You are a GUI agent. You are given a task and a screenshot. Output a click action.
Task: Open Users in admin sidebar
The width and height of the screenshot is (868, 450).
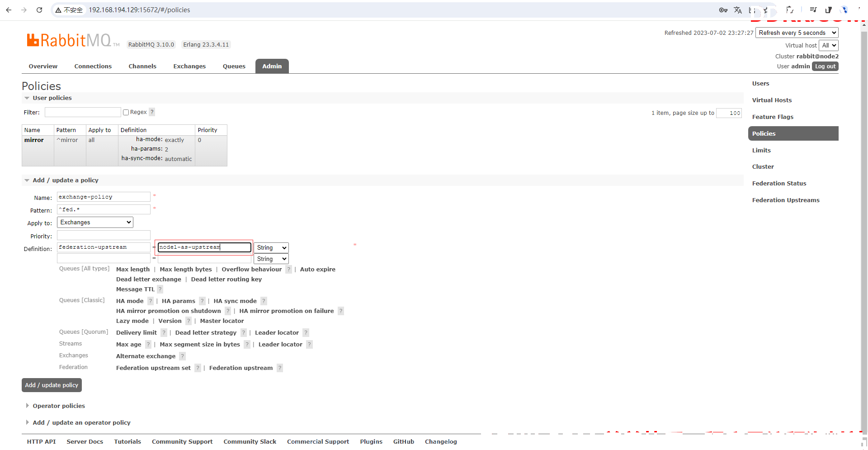[x=760, y=83]
